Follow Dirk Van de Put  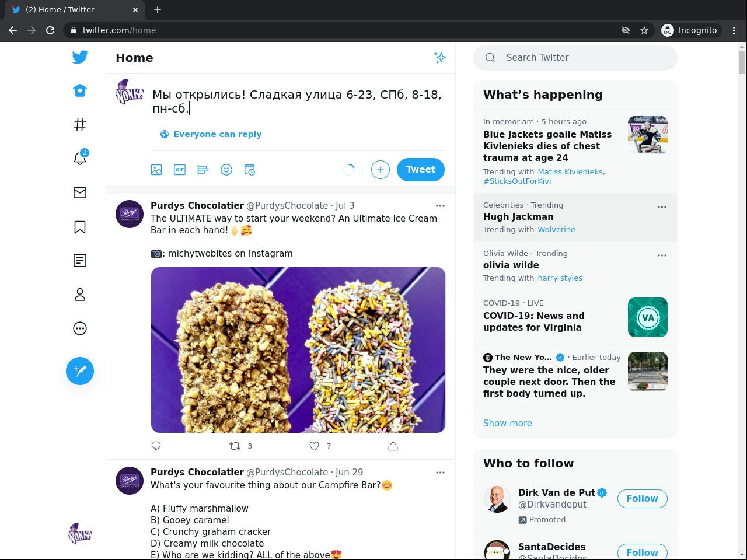642,499
